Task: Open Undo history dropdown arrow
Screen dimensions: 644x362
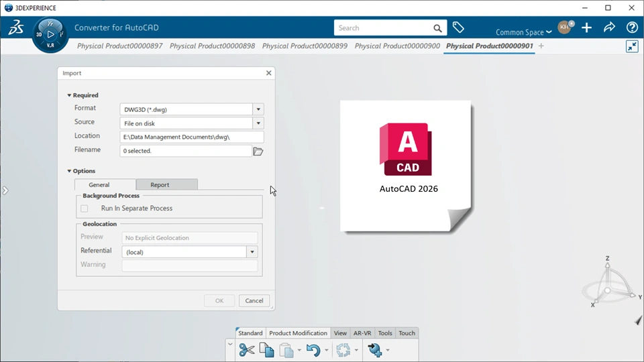Action: 326,350
